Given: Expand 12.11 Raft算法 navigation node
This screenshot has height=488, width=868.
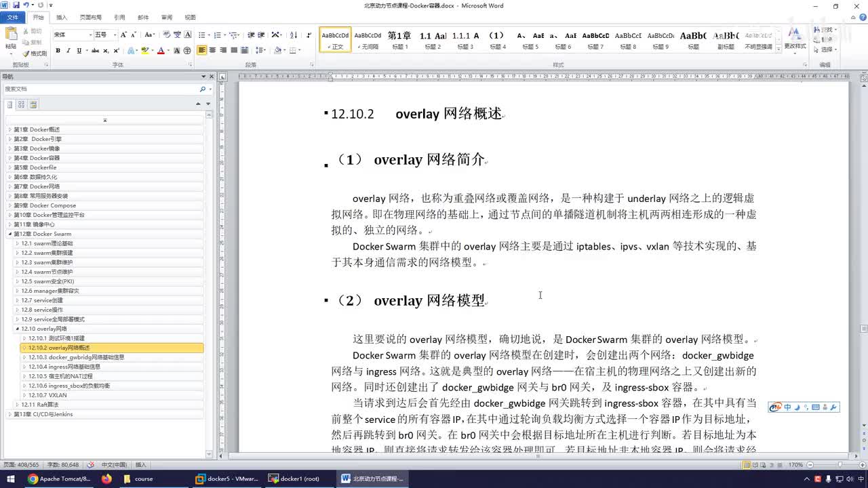Looking at the screenshot, I should (17, 405).
